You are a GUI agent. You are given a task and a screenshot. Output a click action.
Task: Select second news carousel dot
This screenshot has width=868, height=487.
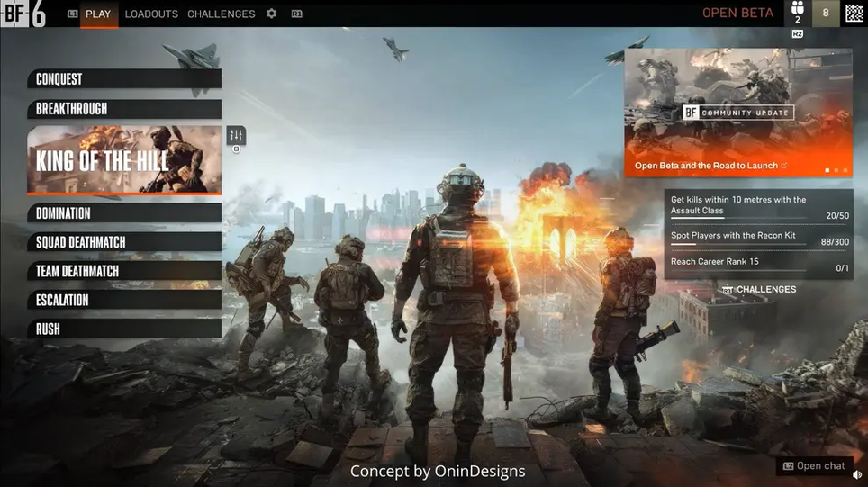836,170
